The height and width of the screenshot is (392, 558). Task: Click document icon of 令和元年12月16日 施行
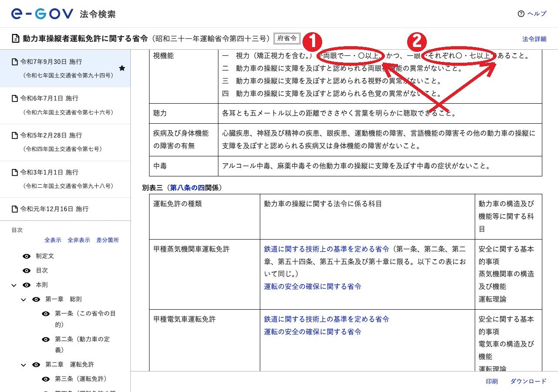coord(15,209)
